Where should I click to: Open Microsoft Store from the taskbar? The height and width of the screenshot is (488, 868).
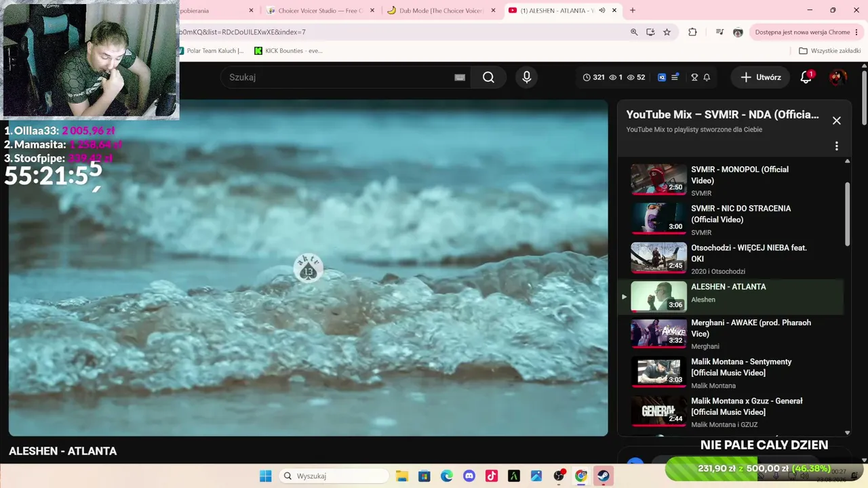tap(424, 476)
